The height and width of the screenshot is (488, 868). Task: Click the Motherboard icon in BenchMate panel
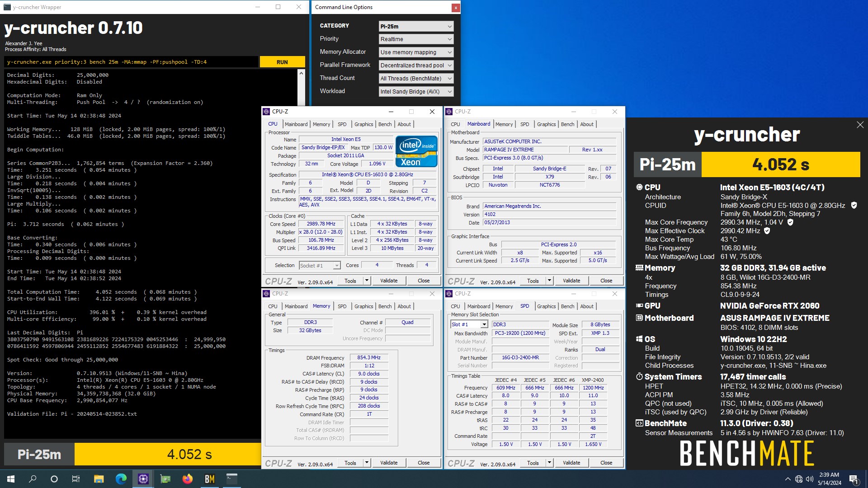coord(639,318)
